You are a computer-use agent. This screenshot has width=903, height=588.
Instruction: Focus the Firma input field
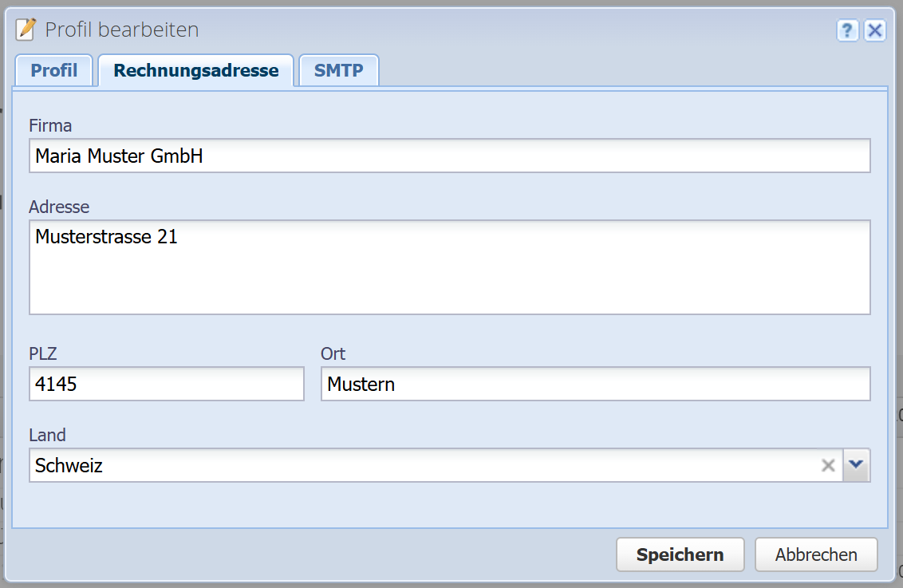click(449, 156)
